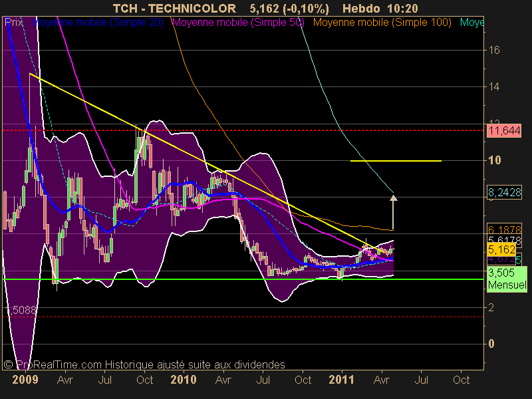Click the Jul label following 2011

pyautogui.click(x=422, y=380)
